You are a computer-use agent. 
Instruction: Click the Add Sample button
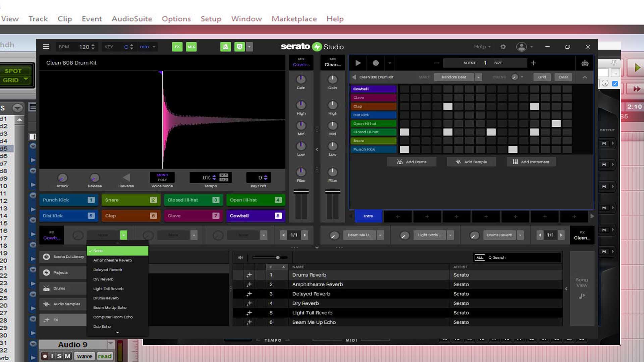[x=471, y=162]
